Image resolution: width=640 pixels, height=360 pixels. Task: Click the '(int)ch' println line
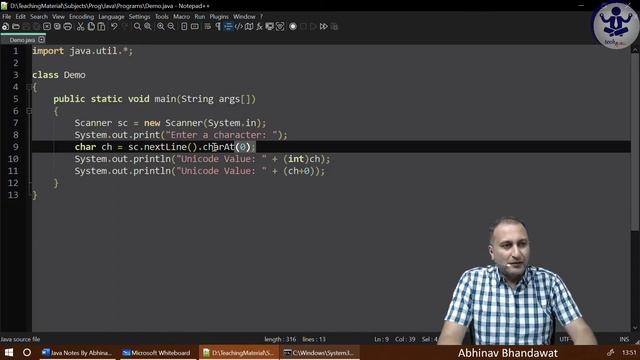pos(202,159)
